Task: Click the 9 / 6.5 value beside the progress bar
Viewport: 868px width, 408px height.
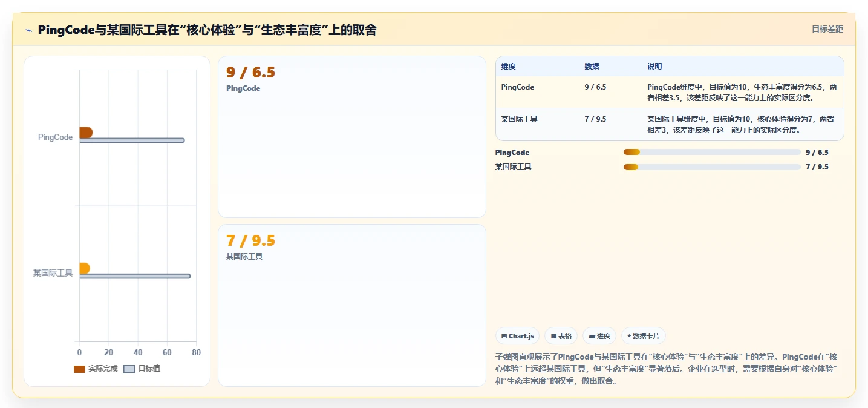Action: [x=817, y=153]
